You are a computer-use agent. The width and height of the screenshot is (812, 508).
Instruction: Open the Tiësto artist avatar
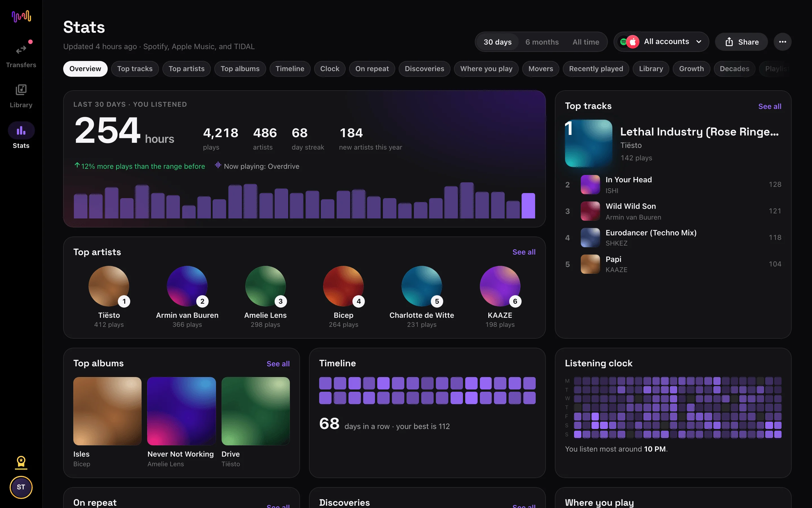[x=109, y=286]
